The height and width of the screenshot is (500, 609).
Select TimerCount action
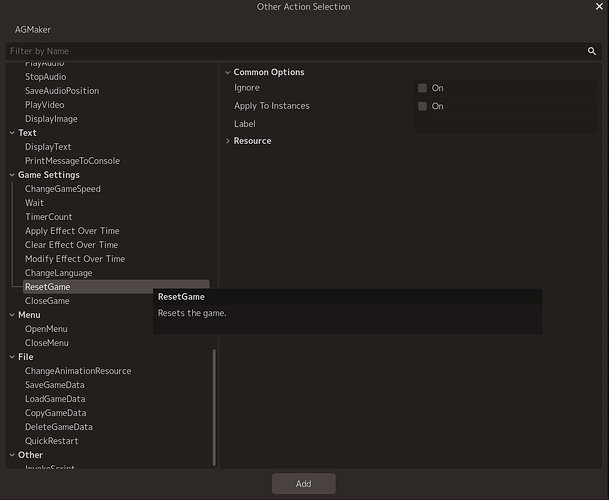(x=49, y=217)
